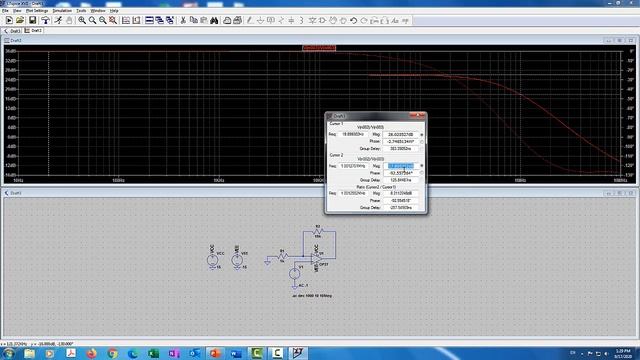
Task: Click the pick visible traces icon
Action: (136, 20)
